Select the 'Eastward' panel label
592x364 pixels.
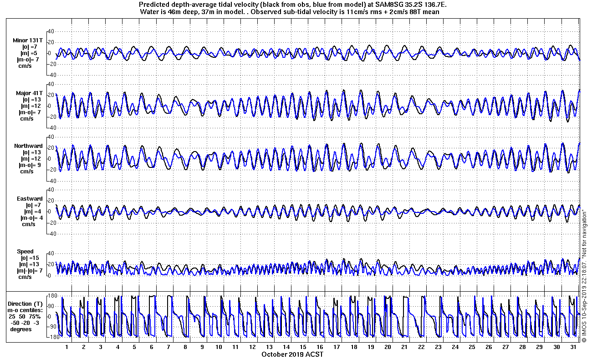pos(30,199)
